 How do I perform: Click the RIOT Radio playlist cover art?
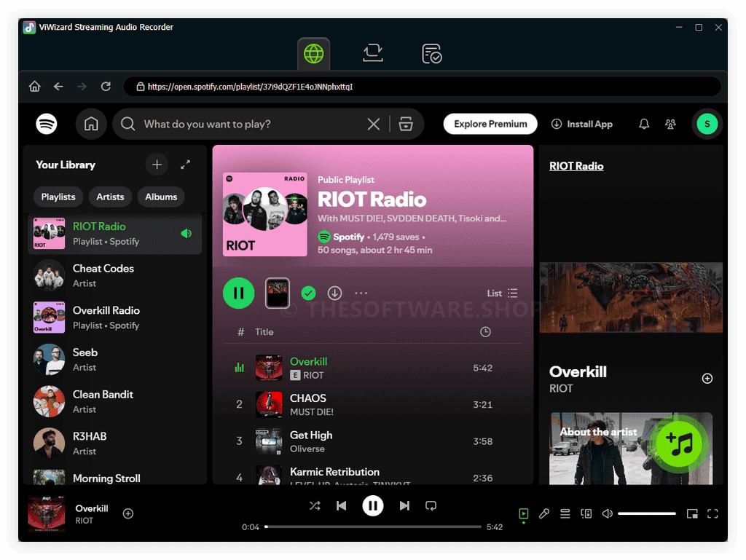265,214
